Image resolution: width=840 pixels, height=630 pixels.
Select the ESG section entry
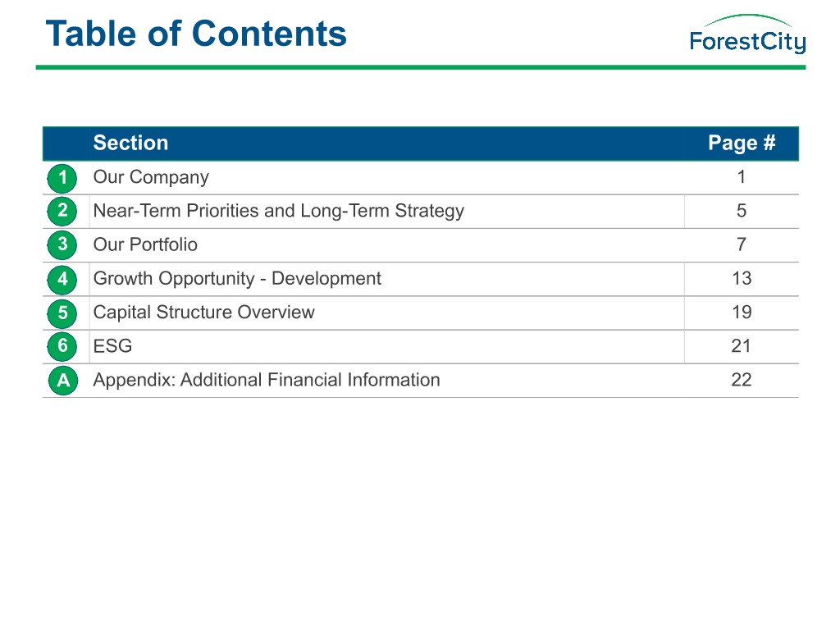[112, 346]
